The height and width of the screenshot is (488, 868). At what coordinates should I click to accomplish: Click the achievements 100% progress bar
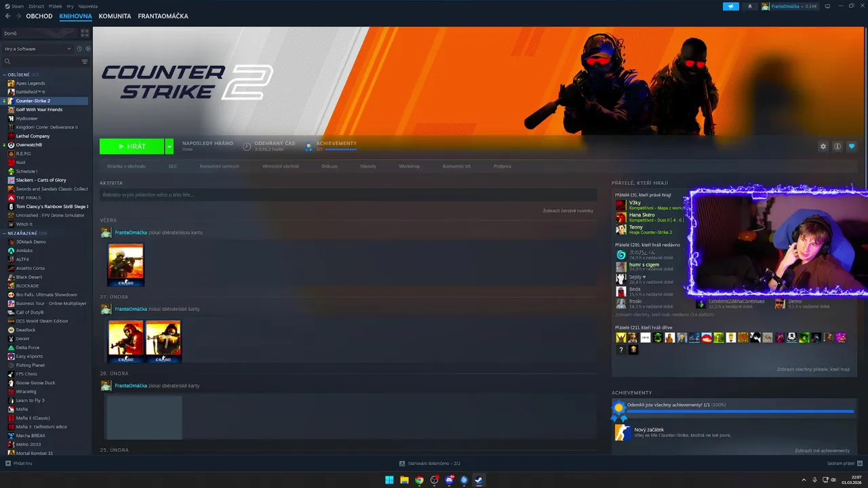click(x=741, y=411)
